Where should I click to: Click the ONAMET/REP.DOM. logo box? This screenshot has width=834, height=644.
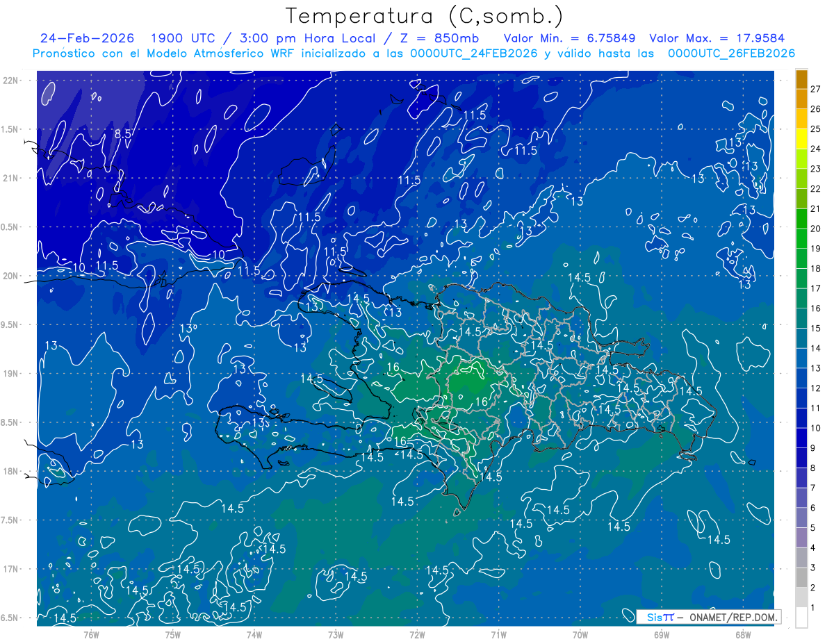pyautogui.click(x=709, y=617)
